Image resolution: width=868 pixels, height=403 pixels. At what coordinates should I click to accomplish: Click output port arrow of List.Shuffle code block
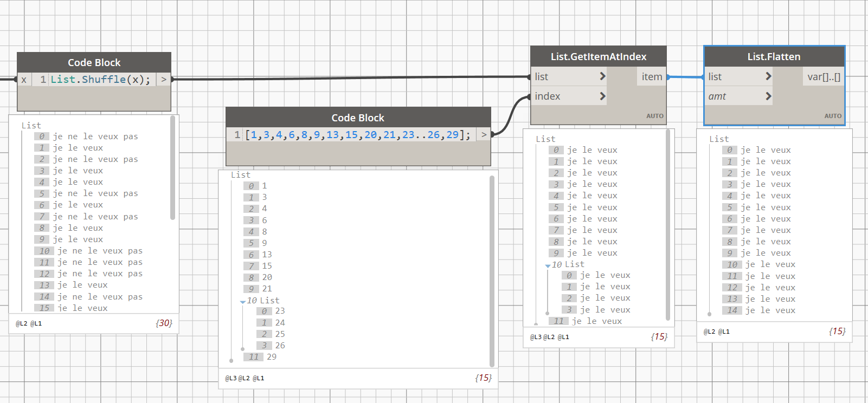coord(164,79)
